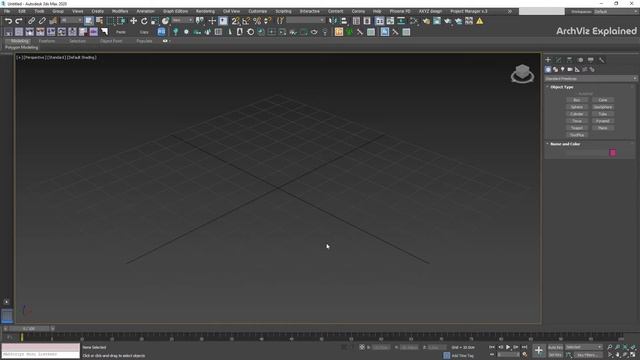
Task: Switch to the Modeling ribbon tab
Action: point(20,41)
